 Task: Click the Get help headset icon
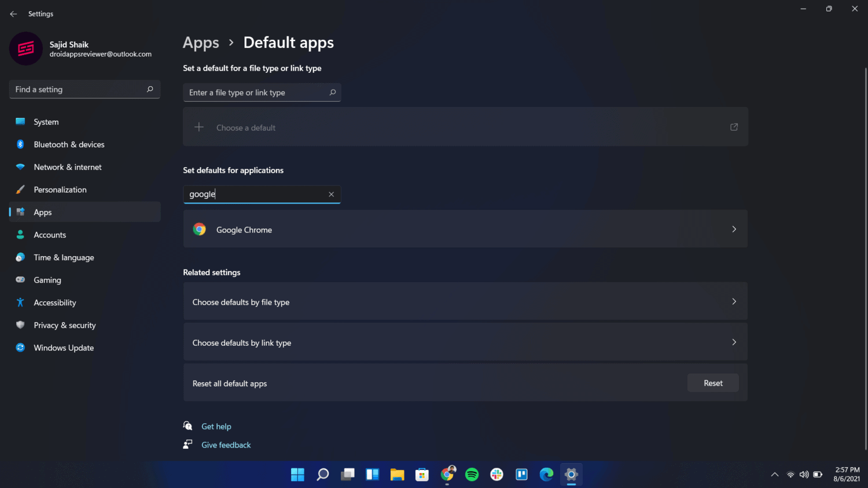tap(187, 426)
